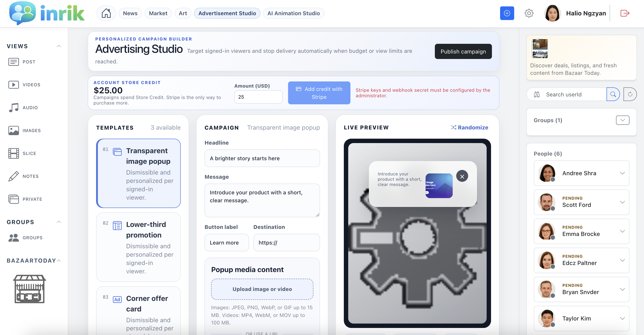This screenshot has width=644, height=335.
Task: Click the Amount (USD) field
Action: click(x=258, y=97)
